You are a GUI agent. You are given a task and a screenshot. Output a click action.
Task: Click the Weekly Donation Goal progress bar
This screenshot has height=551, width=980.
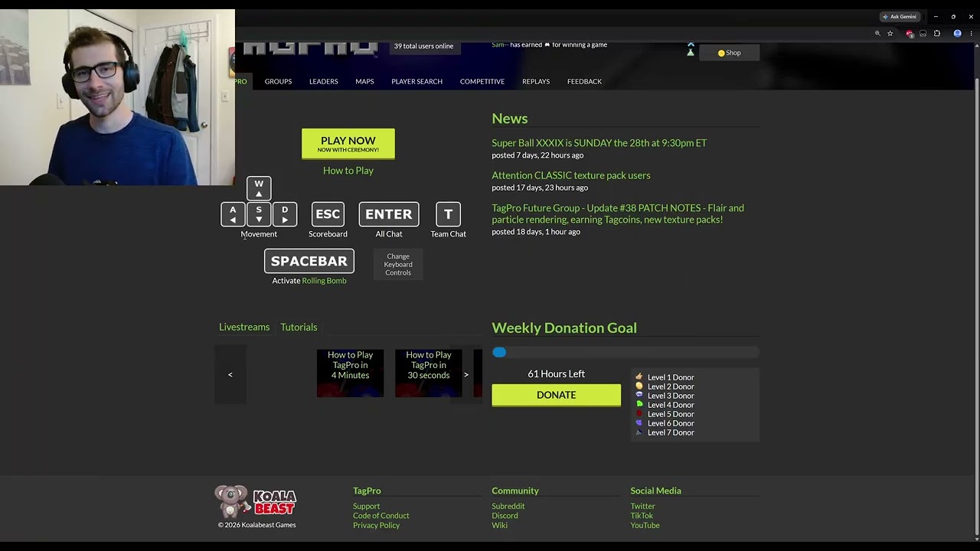coord(626,352)
